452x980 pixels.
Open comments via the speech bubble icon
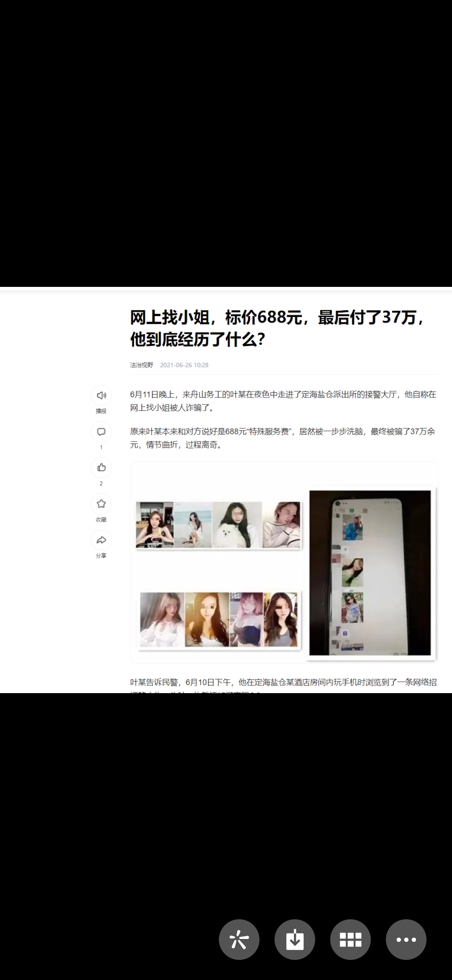pos(101,432)
